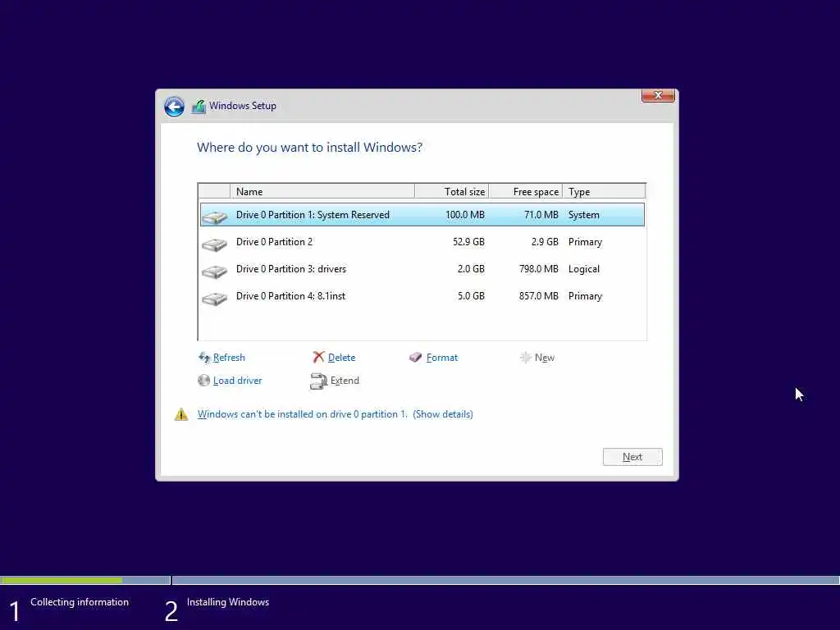Click the red X Delete icon

(x=319, y=357)
